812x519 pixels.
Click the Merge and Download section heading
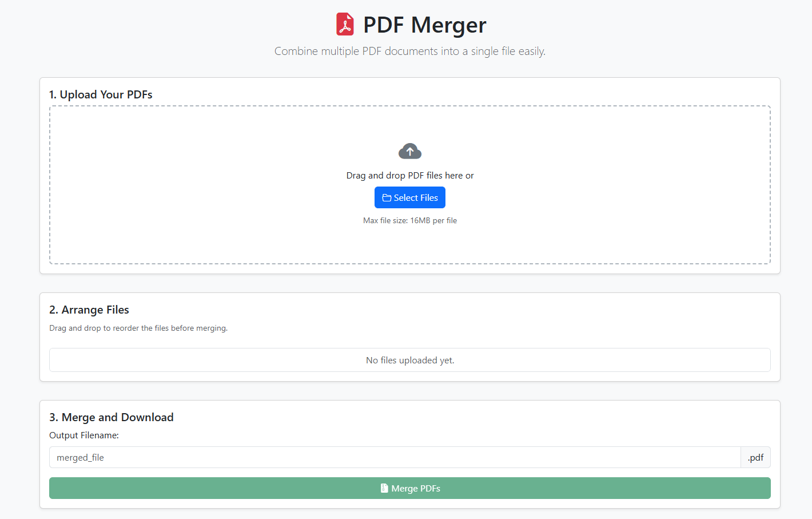click(x=111, y=417)
